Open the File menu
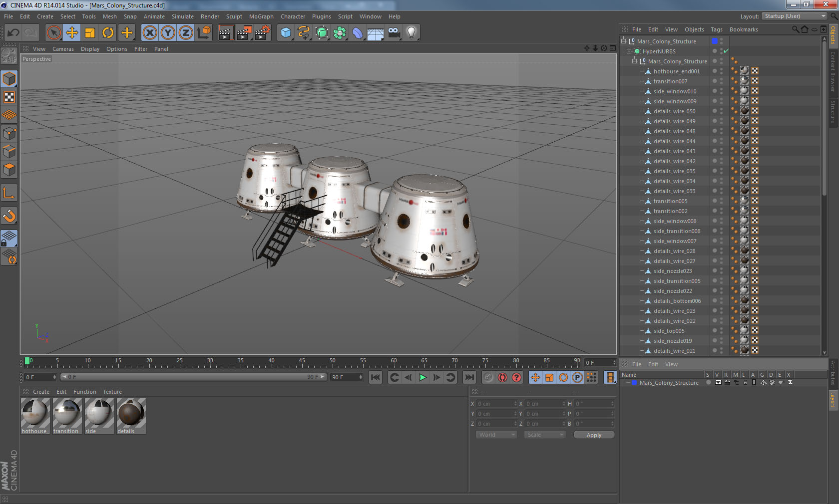 click(8, 16)
